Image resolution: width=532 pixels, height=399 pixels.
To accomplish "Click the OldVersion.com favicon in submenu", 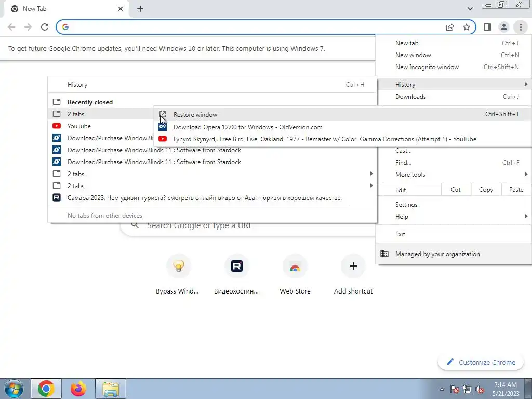I will (163, 127).
